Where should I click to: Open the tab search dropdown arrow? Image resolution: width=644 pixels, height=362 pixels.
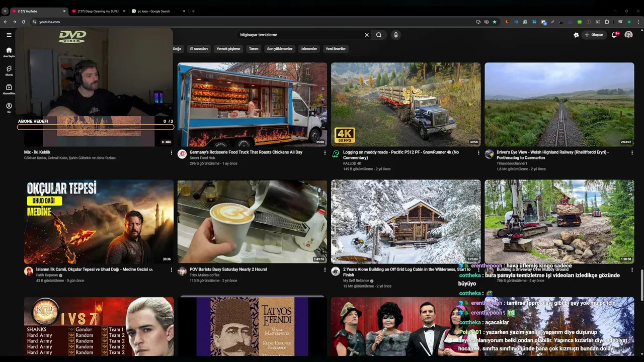click(5, 11)
